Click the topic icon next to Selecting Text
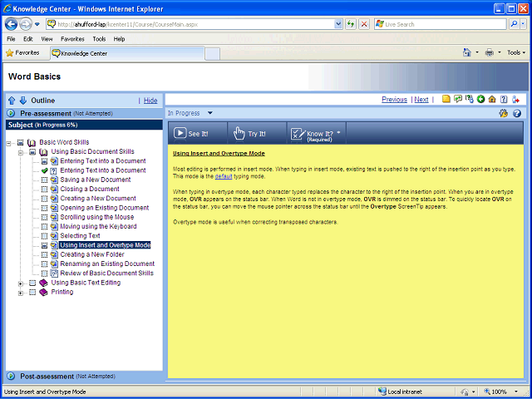The width and height of the screenshot is (532, 399). pos(54,236)
